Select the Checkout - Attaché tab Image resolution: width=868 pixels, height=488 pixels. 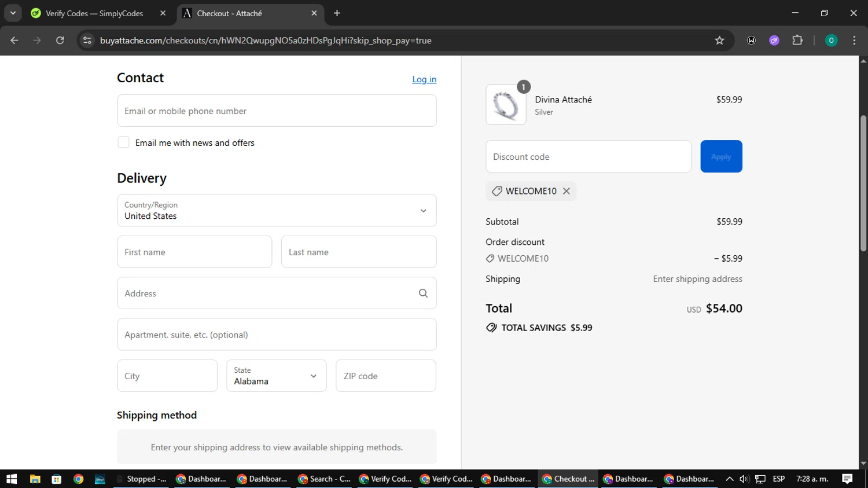(x=249, y=13)
